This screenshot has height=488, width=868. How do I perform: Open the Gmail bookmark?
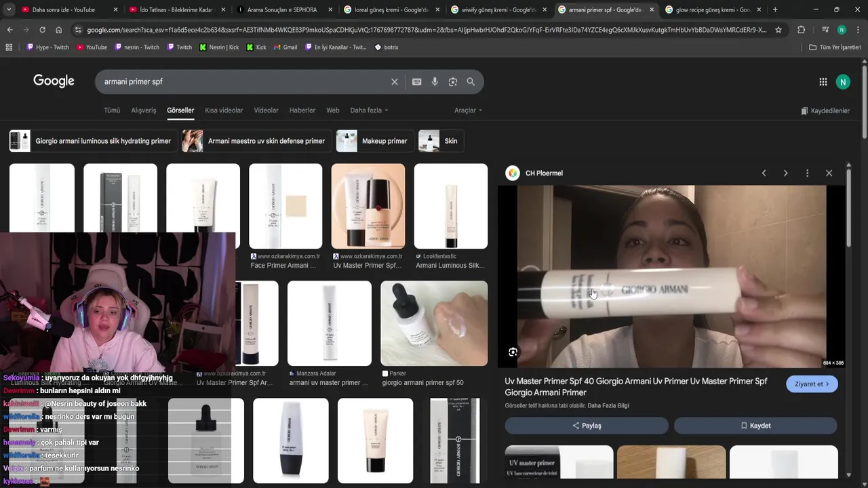coord(285,47)
